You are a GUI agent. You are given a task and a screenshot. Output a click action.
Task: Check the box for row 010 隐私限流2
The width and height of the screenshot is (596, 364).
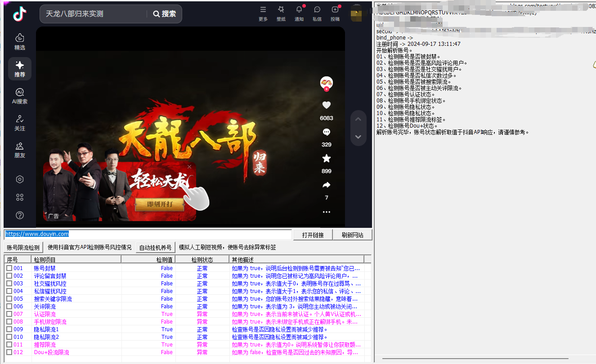click(9, 337)
